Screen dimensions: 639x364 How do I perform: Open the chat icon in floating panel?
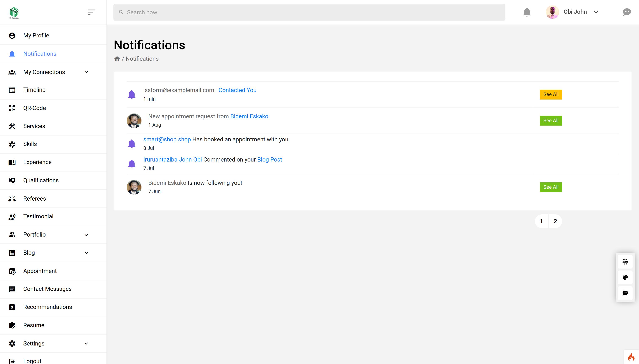(x=625, y=293)
